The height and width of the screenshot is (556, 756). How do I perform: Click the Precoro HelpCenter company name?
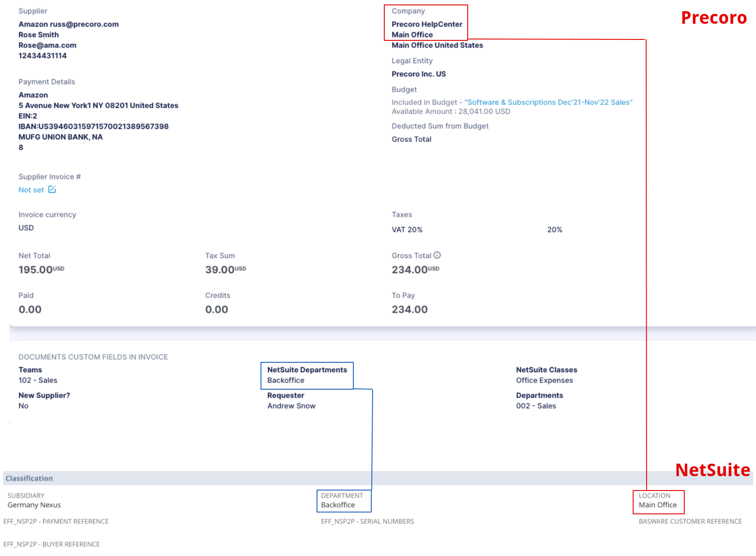(427, 24)
